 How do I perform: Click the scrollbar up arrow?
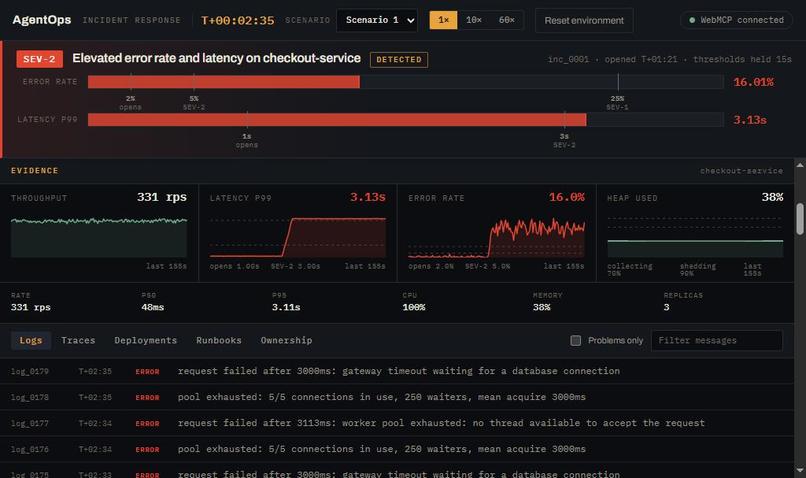point(800,165)
